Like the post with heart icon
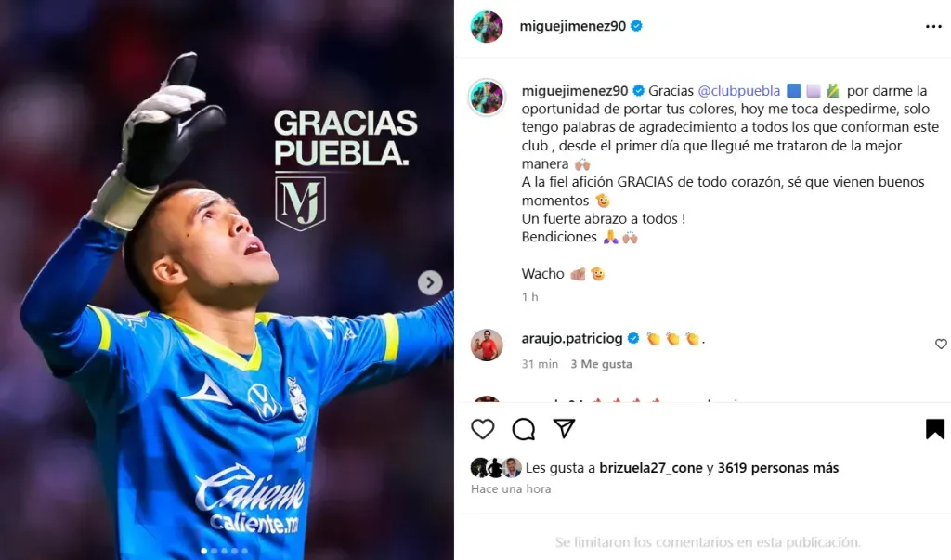Viewport: 951px width, 560px height. click(483, 429)
